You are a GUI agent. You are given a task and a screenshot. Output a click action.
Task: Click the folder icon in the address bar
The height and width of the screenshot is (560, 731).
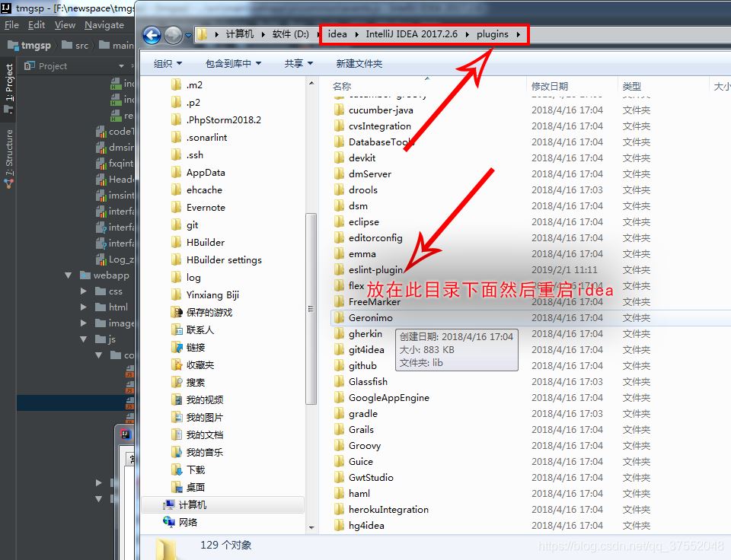click(x=203, y=34)
